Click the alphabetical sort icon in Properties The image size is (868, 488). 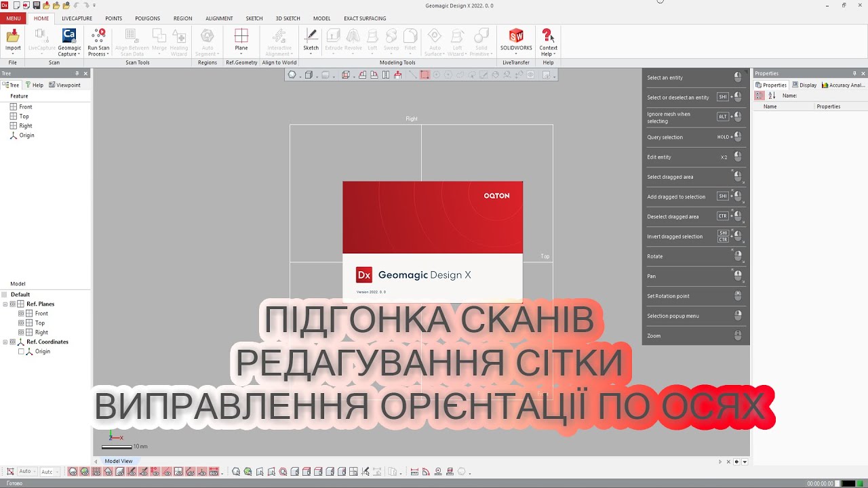[x=772, y=96]
